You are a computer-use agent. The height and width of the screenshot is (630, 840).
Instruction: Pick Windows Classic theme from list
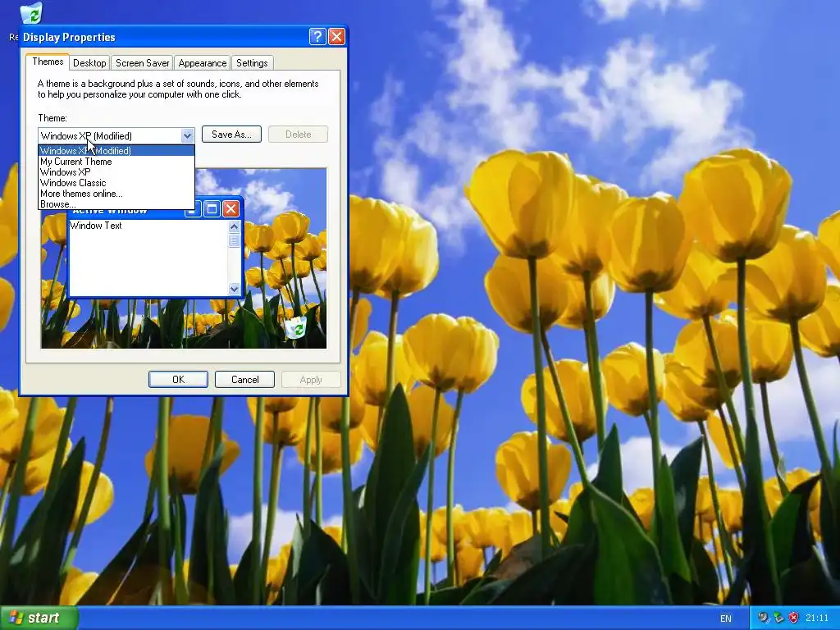pyautogui.click(x=116, y=183)
